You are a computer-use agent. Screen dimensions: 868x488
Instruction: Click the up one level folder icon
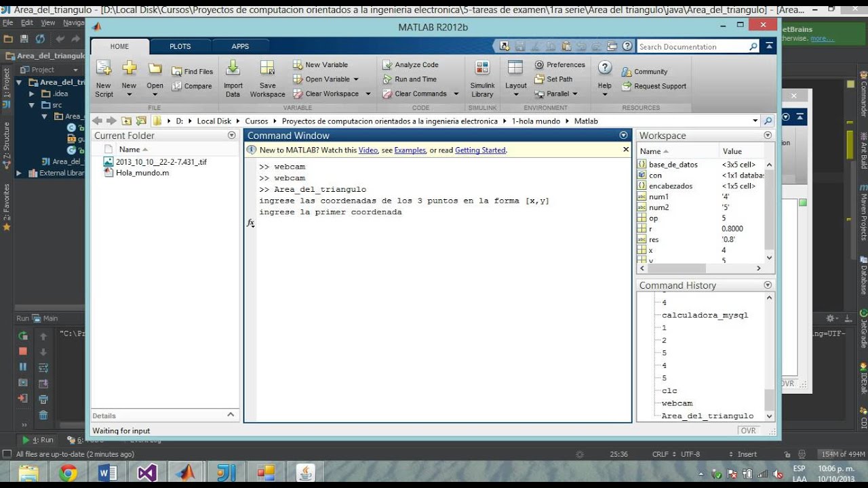point(126,121)
